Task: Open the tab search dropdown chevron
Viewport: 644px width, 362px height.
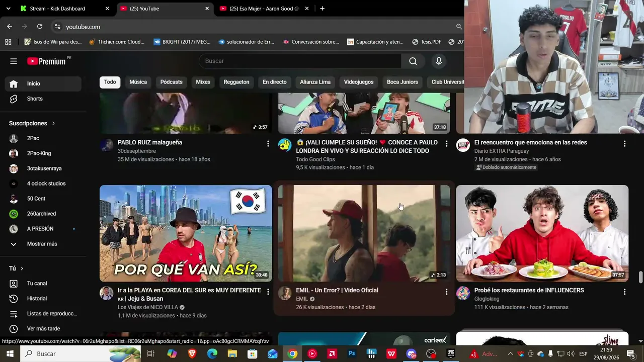Action: [x=8, y=9]
